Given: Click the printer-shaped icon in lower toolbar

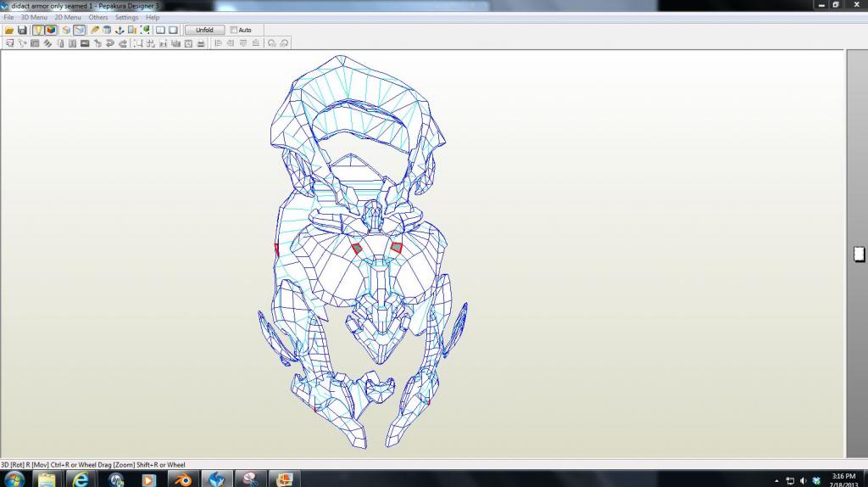Looking at the screenshot, I should click(x=200, y=43).
